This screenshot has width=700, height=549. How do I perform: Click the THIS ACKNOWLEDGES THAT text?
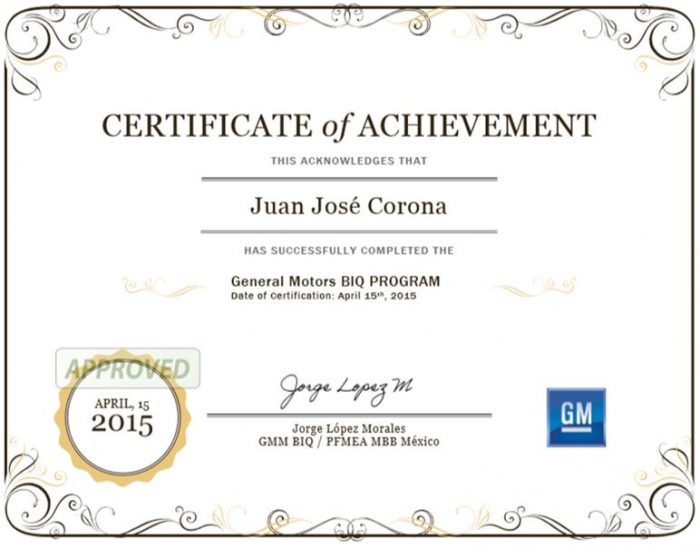[348, 161]
